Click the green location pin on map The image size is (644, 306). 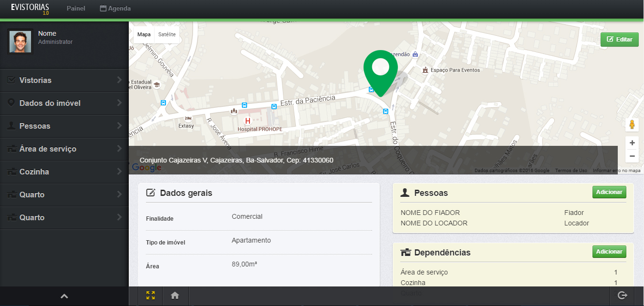click(381, 73)
